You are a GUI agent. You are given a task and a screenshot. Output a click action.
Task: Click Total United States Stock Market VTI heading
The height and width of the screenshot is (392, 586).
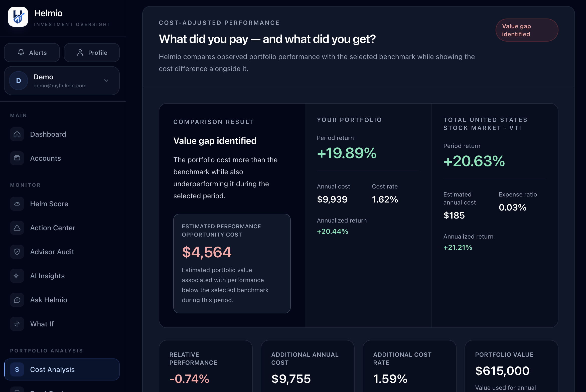(485, 124)
